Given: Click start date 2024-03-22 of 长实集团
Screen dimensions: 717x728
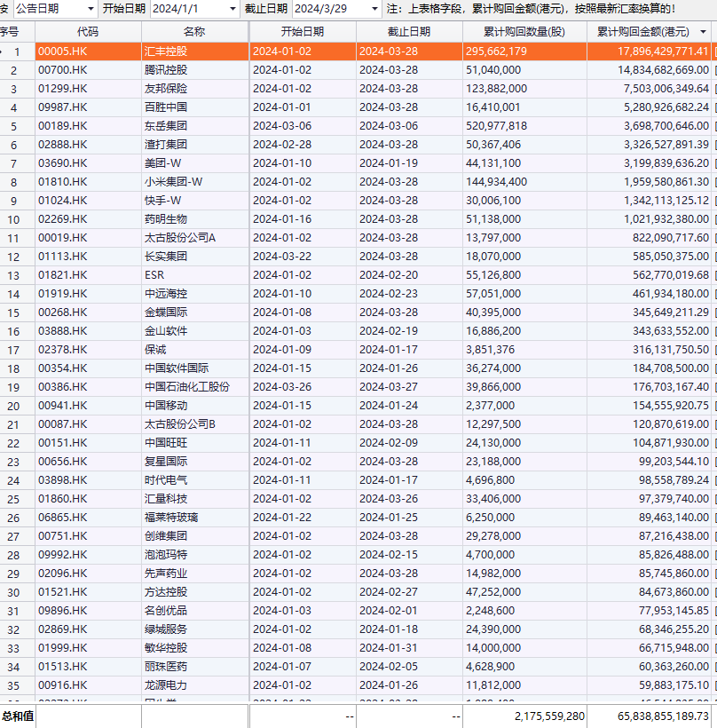Looking at the screenshot, I should pos(303,257).
